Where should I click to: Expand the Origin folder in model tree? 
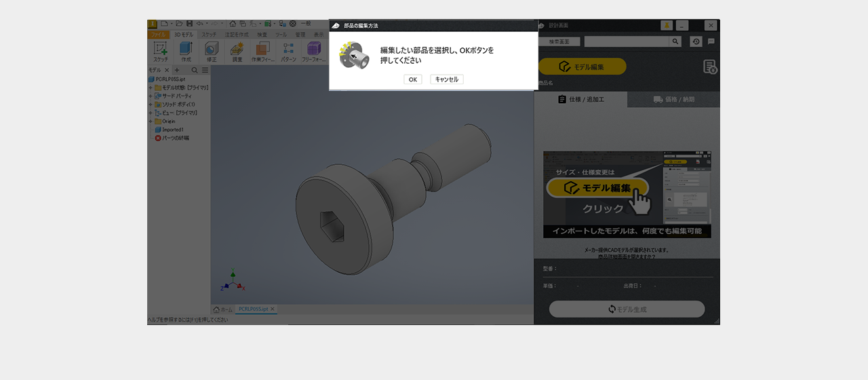(x=151, y=121)
